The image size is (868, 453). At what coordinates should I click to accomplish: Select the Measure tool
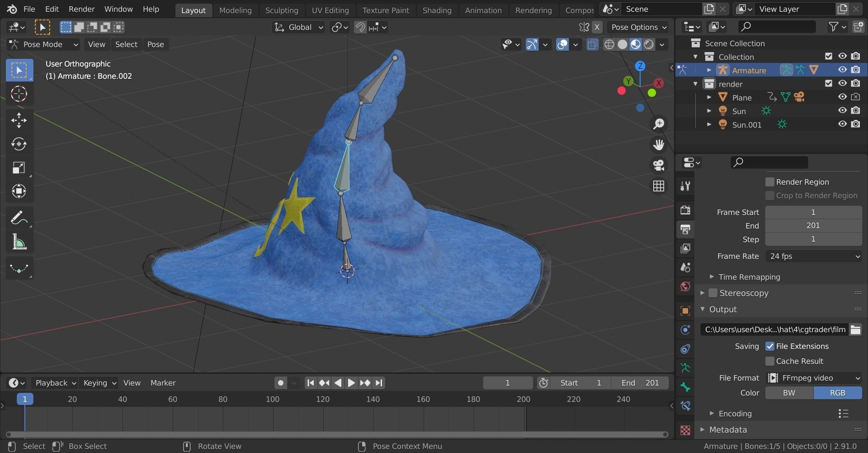point(19,242)
